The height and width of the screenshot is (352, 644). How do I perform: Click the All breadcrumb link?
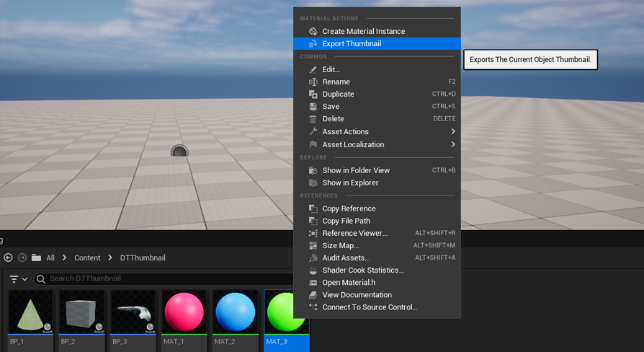click(50, 258)
